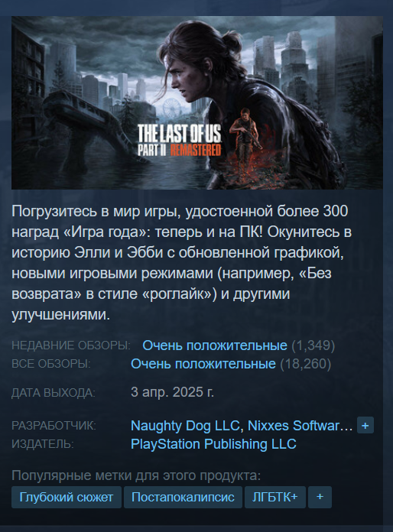Select the "Глубокий сюжет" tag
Image resolution: width=393 pixels, height=532 pixels.
(67, 497)
